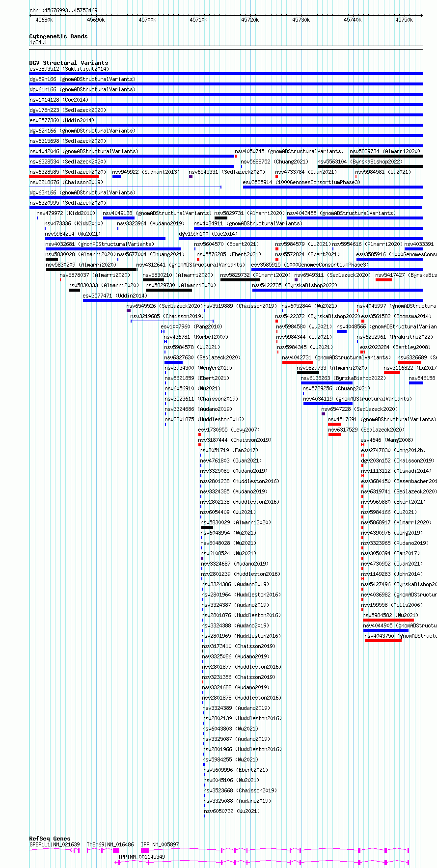Click the red bar under nsv4043750 gnomAD variant
437x868 pixels.
point(383,641)
